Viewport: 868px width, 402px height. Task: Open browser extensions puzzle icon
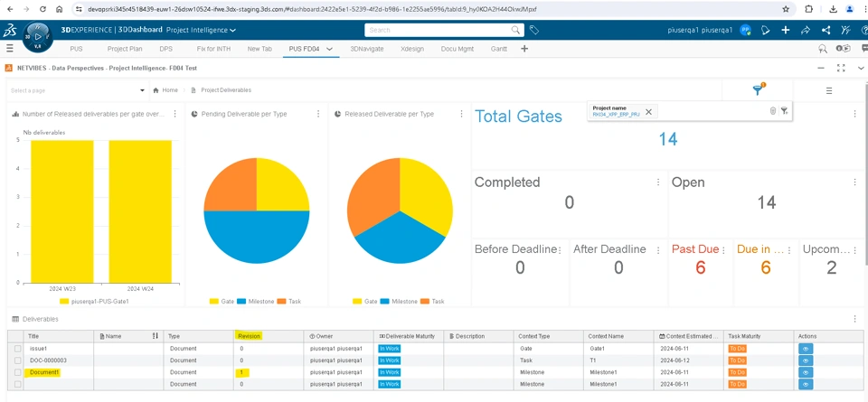tap(808, 9)
